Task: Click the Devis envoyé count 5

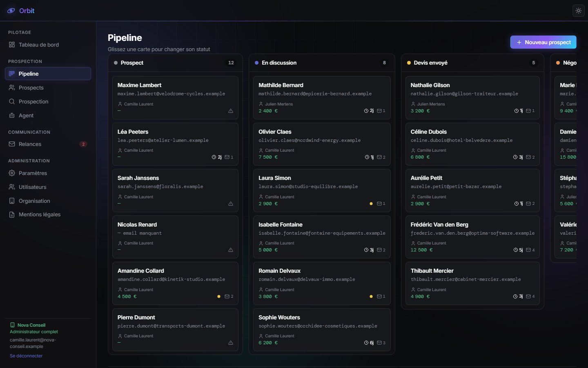Action: click(533, 63)
